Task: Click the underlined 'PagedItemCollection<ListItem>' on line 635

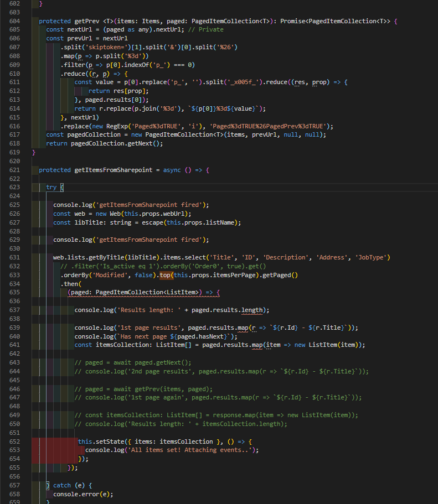Action: (147, 292)
